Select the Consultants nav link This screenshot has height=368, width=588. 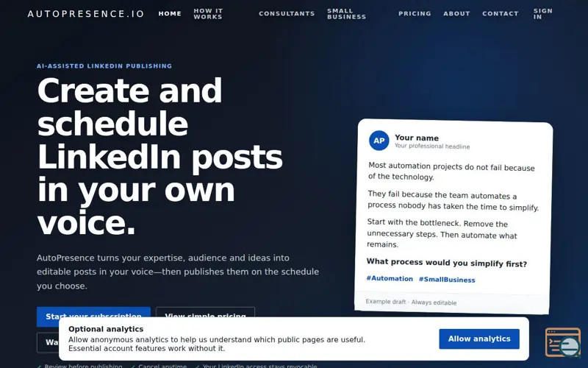tap(287, 13)
